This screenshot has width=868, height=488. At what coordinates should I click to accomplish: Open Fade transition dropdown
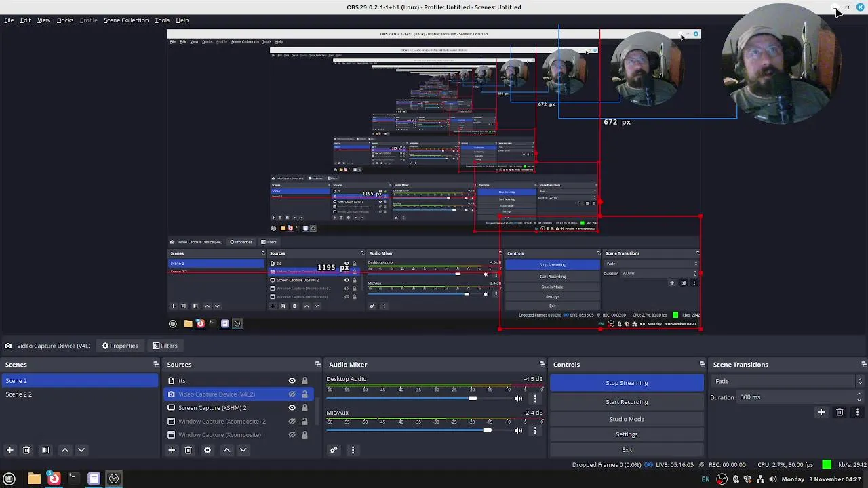tap(789, 382)
